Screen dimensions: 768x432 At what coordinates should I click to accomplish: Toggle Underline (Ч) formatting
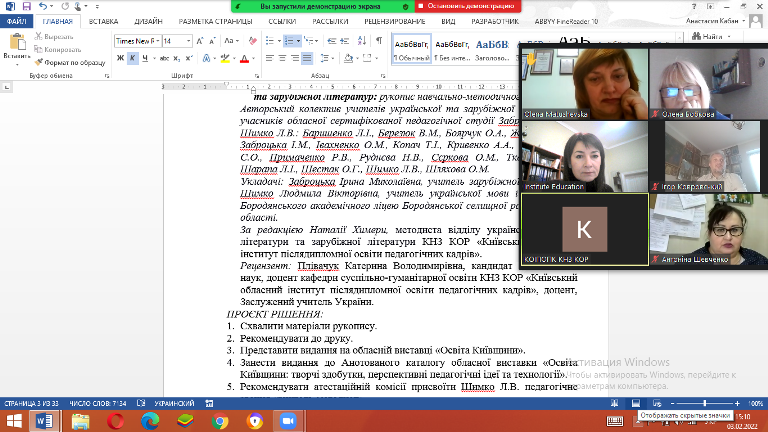tap(145, 58)
